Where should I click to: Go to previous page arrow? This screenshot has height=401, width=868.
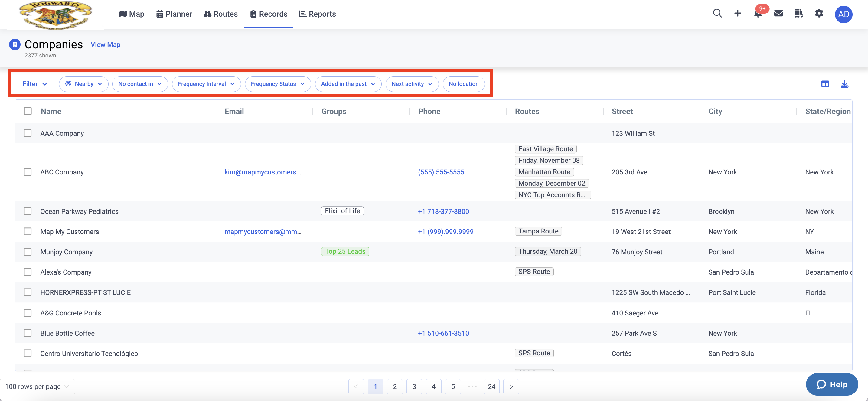[356, 386]
